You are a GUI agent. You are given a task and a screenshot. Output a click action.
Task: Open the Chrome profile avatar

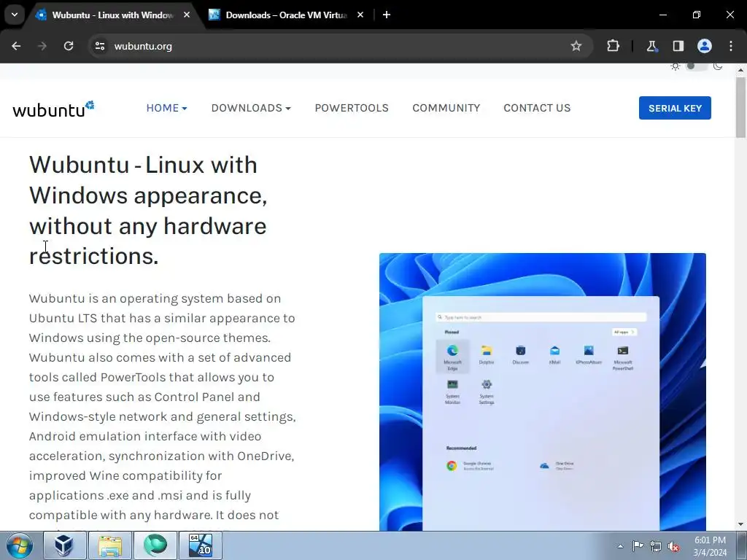point(705,46)
